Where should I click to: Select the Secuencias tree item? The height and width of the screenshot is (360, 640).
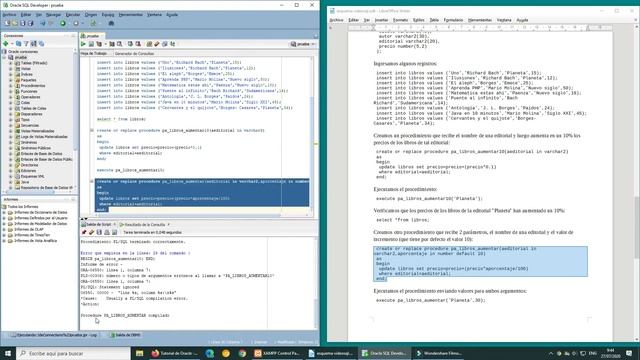(x=29, y=126)
